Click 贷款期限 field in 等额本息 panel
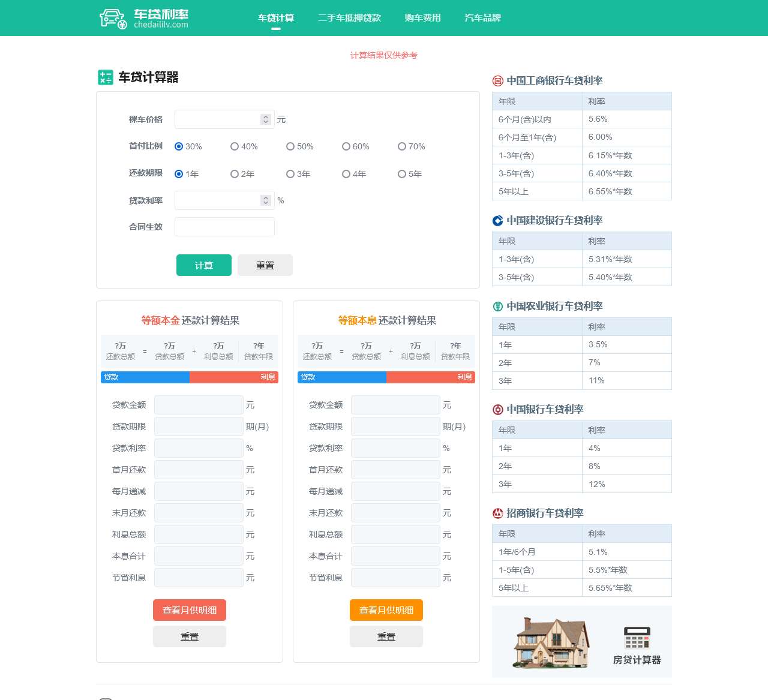The width and height of the screenshot is (768, 700). tap(395, 426)
